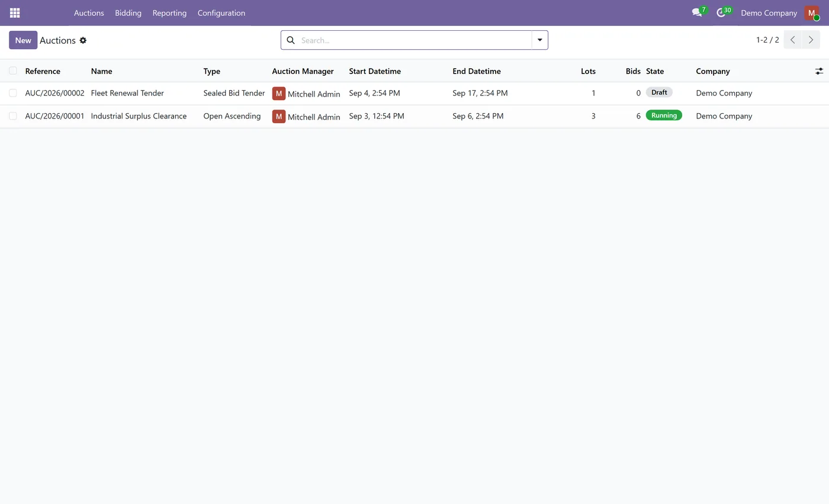Open the user avatar menu
829x504 pixels.
pyautogui.click(x=811, y=12)
